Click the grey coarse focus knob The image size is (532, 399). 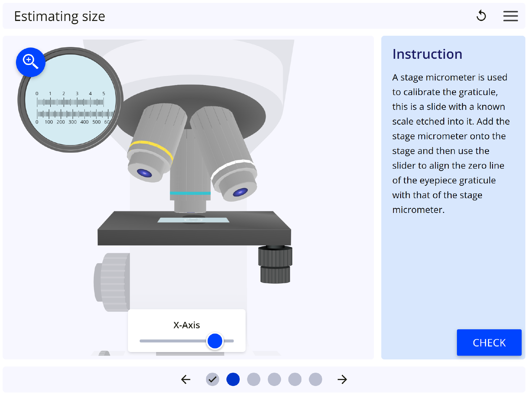click(112, 282)
